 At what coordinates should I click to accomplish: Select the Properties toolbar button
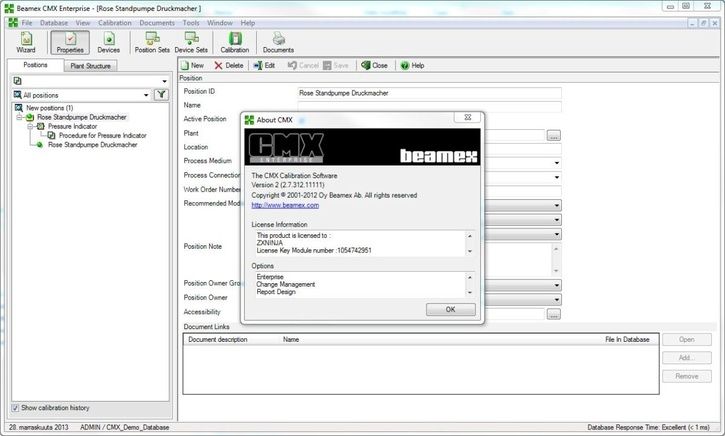click(70, 43)
